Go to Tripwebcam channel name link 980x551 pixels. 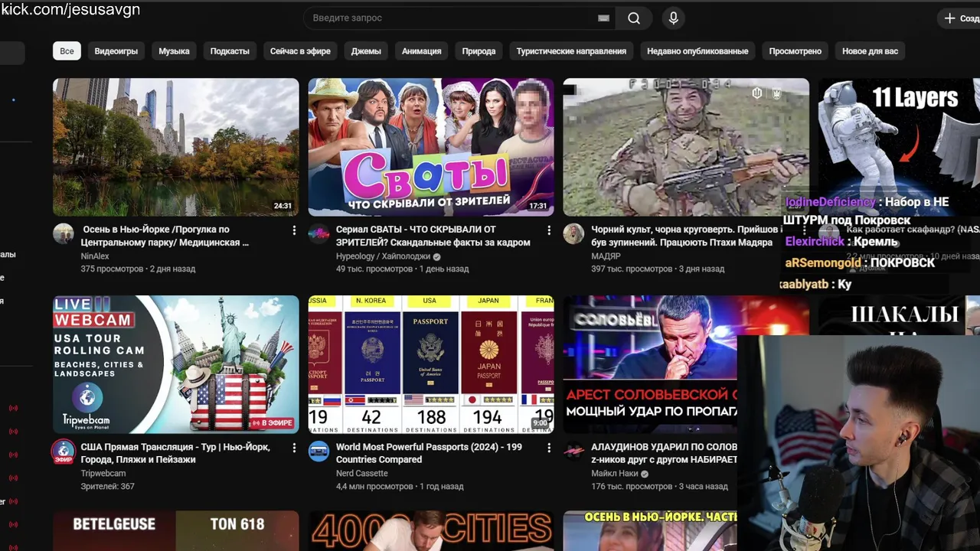(x=103, y=474)
